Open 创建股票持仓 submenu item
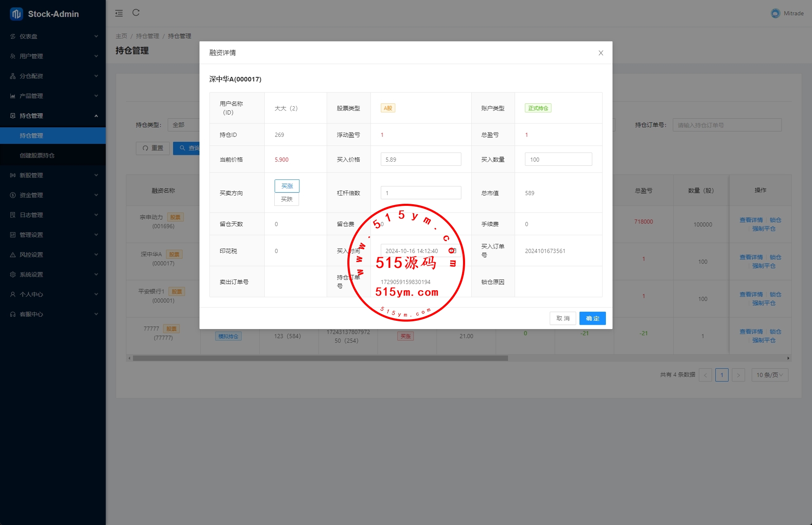812x525 pixels. 37,155
